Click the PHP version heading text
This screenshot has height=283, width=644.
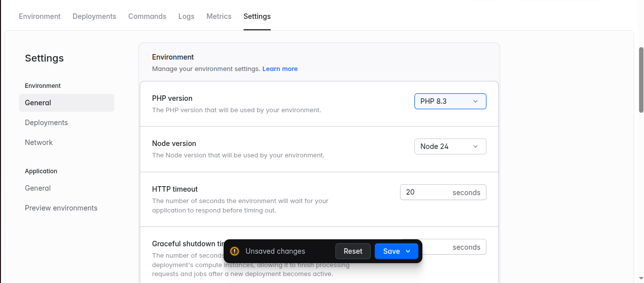(x=172, y=98)
